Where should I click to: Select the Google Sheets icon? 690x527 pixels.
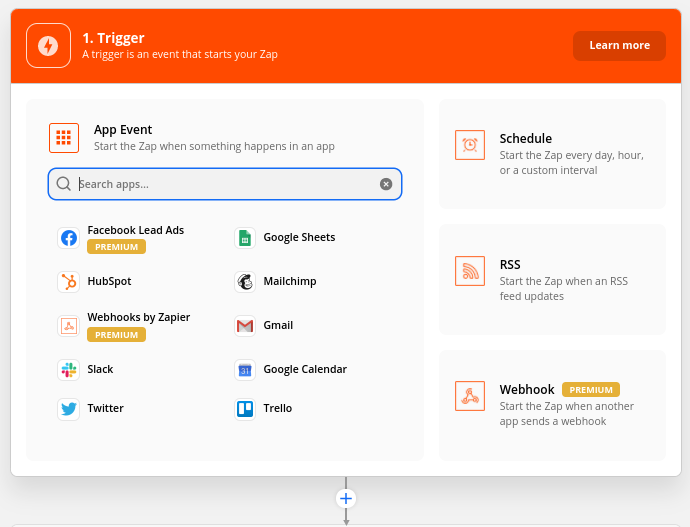tap(245, 238)
